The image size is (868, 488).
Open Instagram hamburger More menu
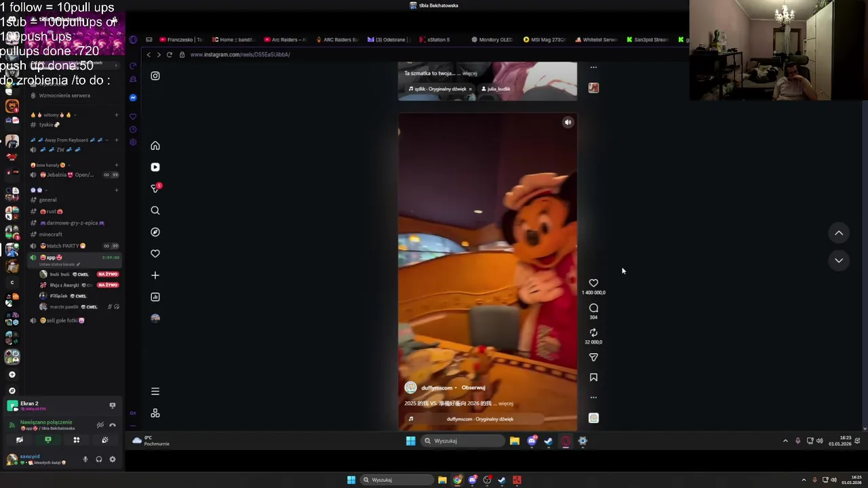[155, 391]
